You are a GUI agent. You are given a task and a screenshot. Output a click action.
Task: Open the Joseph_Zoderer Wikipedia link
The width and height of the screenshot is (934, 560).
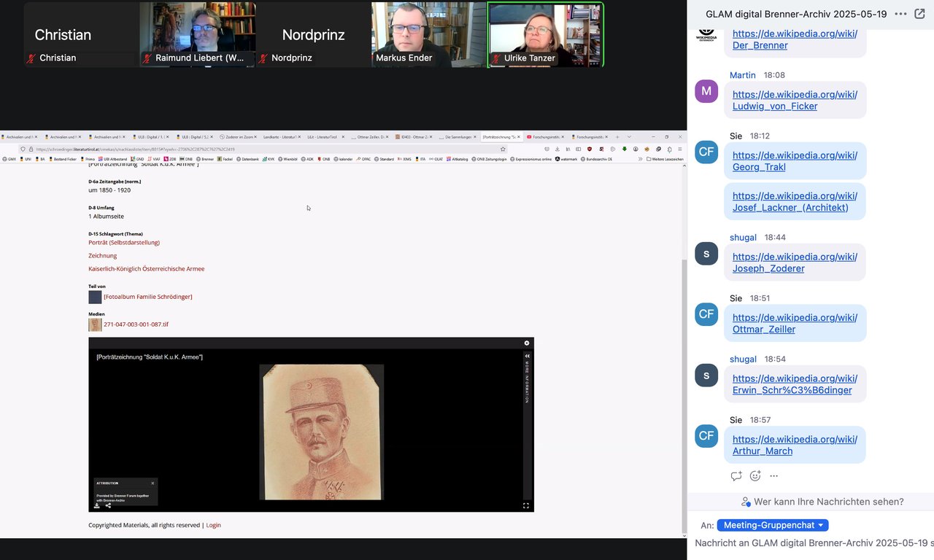point(795,262)
